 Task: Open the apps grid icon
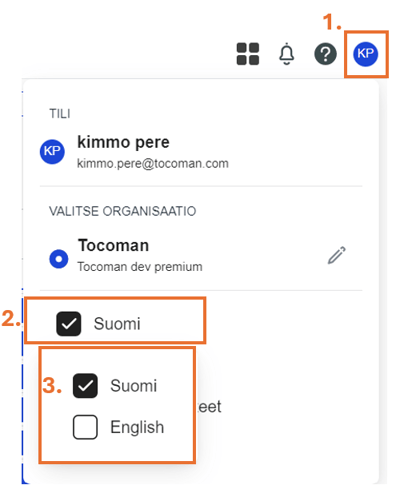[x=248, y=54]
